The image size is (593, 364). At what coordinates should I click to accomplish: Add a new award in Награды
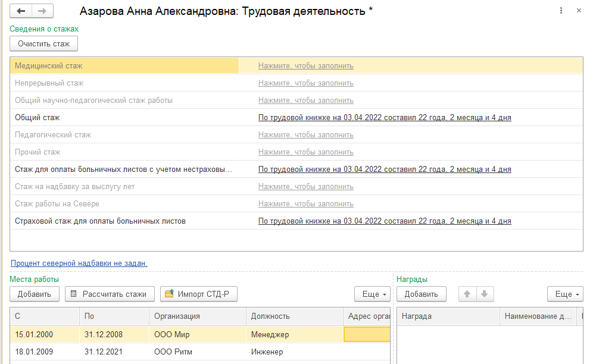pos(422,294)
